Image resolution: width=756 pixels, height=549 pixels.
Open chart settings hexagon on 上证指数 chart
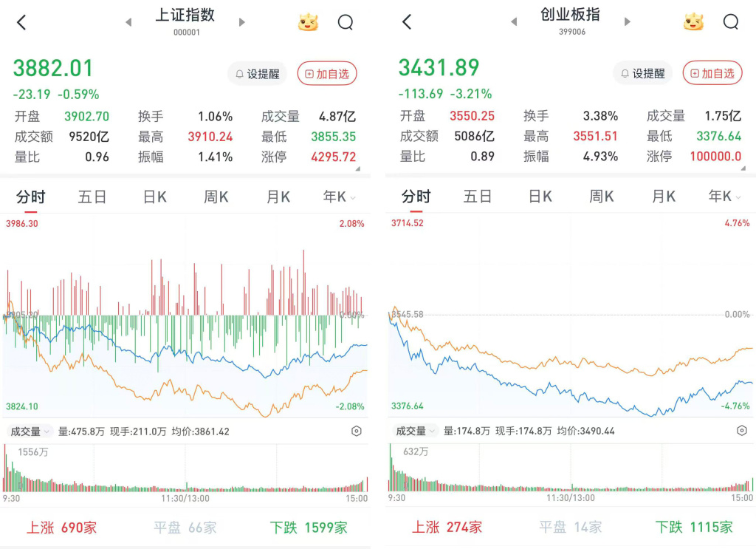coord(357,432)
